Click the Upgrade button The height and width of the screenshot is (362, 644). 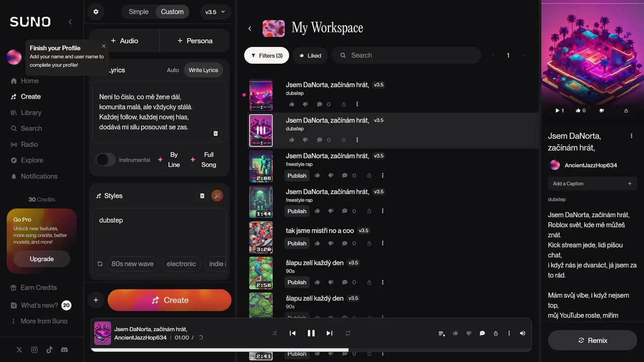coord(42,259)
